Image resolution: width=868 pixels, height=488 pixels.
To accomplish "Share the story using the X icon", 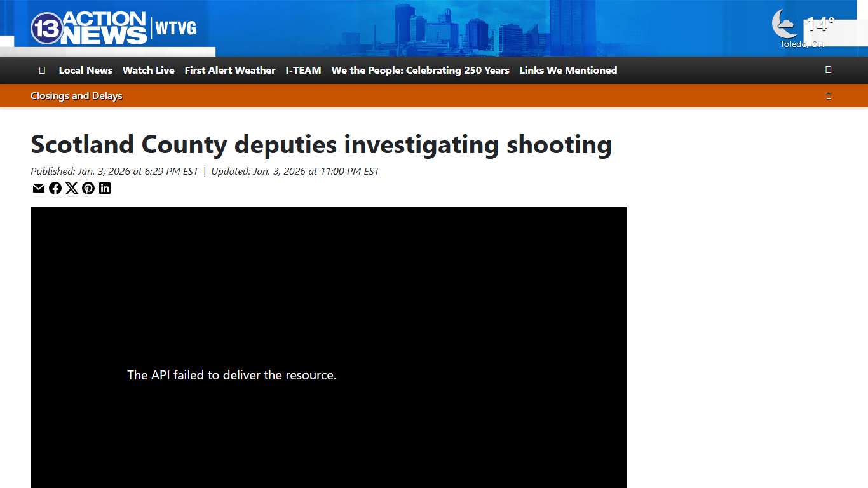I will tap(72, 188).
